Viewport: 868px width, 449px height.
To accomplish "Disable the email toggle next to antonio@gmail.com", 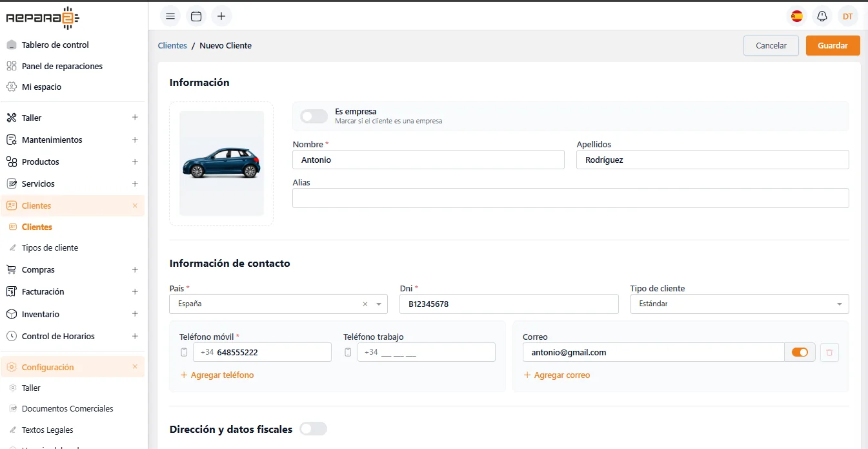I will click(800, 352).
